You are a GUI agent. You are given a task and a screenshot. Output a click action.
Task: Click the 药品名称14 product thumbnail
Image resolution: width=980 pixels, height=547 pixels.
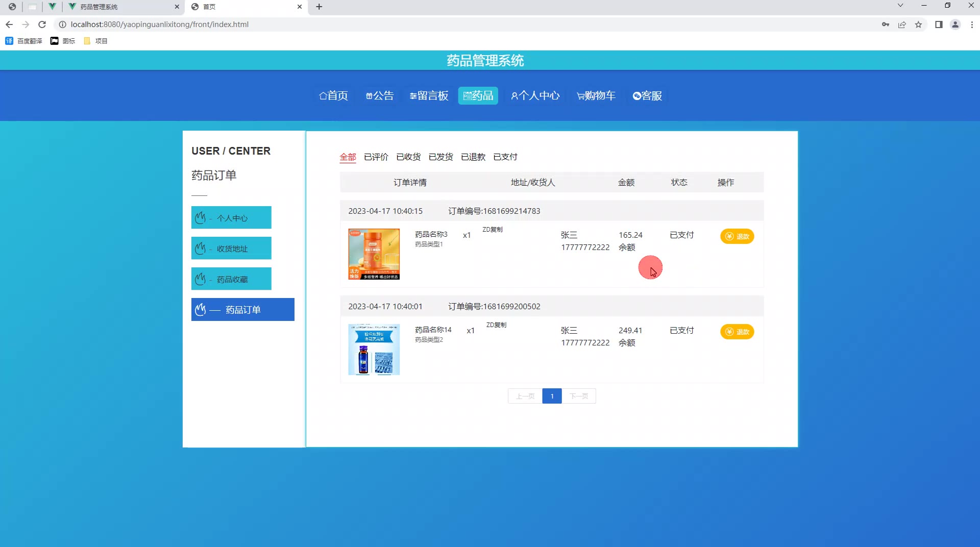(374, 350)
